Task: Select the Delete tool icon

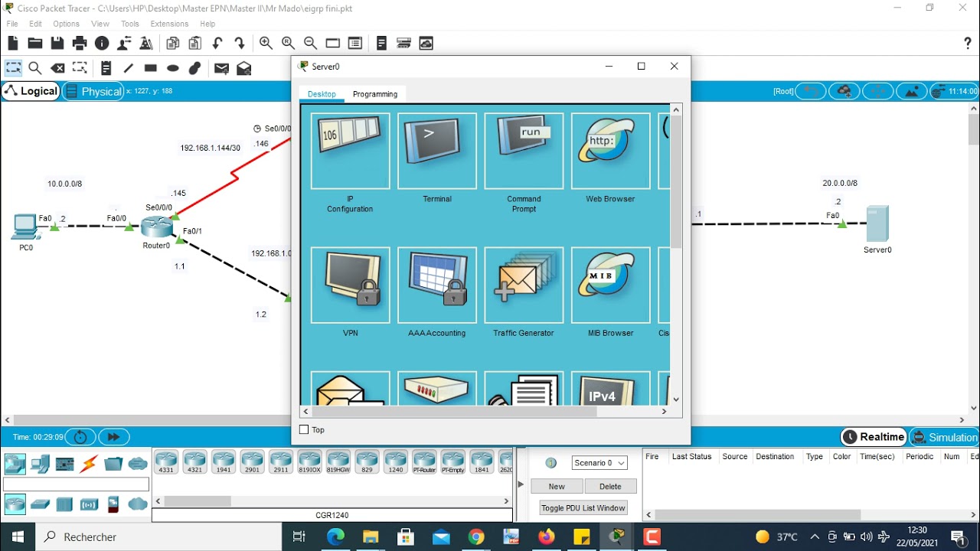Action: (x=57, y=68)
